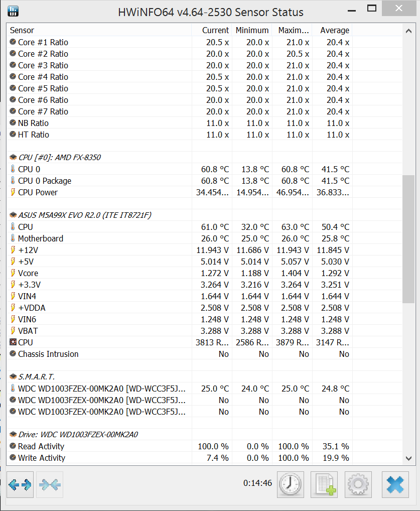Reset the min/max clock timer
This screenshot has height=511, width=420.
coord(290,484)
